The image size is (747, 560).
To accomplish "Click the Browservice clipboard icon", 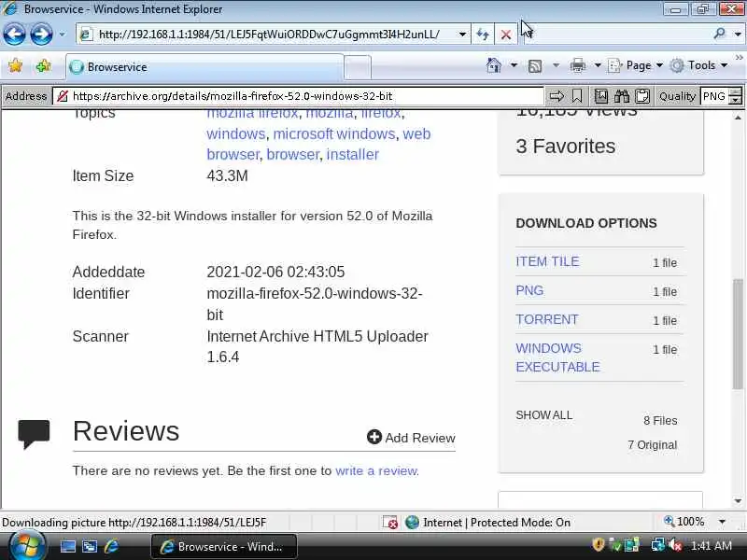I will pos(642,96).
